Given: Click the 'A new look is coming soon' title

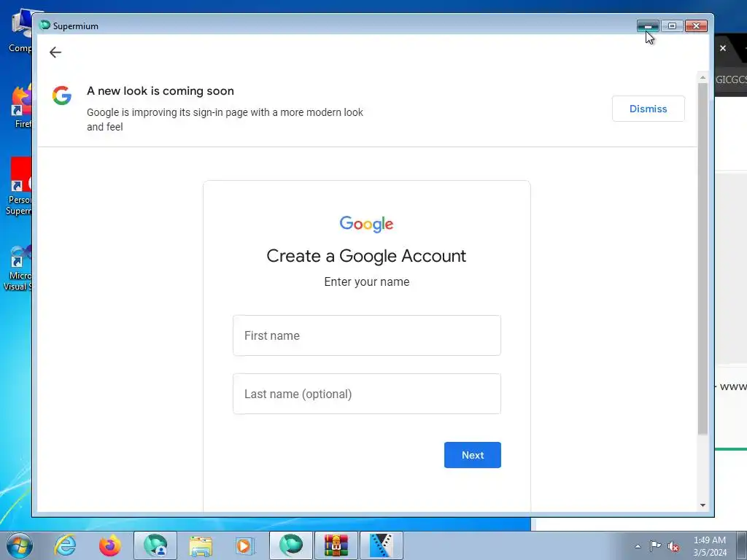Looking at the screenshot, I should click(160, 91).
